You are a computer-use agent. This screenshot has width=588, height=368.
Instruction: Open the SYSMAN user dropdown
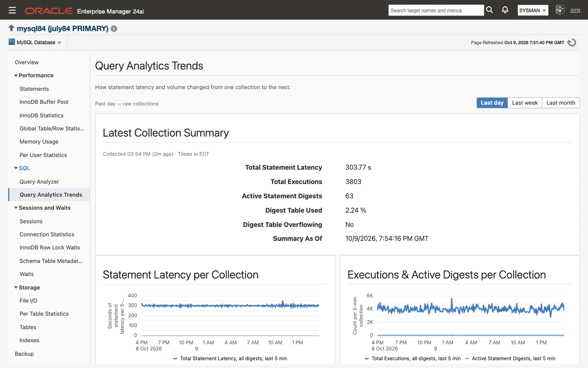(533, 10)
